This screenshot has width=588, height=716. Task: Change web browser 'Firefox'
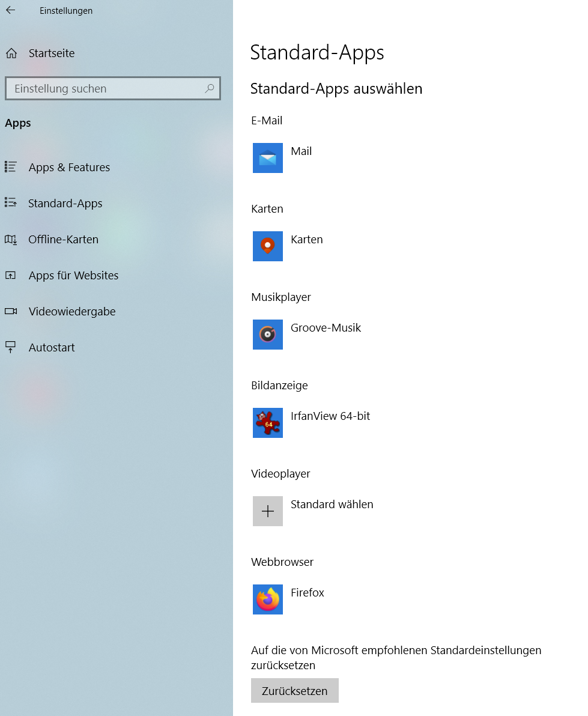pos(308,593)
